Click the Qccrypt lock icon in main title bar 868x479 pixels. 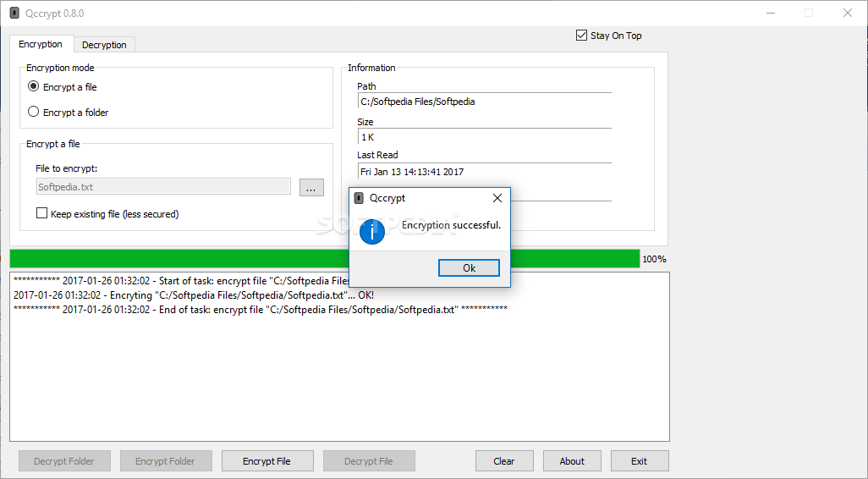pyautogui.click(x=14, y=13)
